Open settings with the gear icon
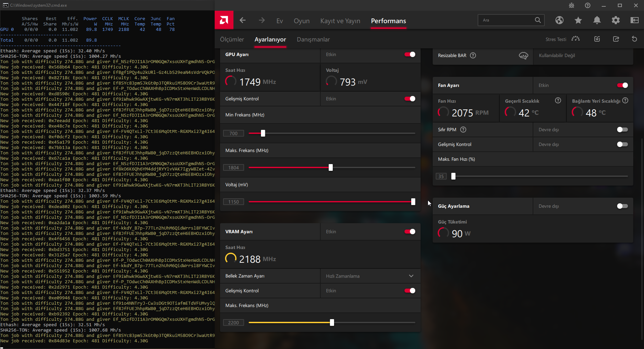The width and height of the screenshot is (644, 349). (616, 20)
